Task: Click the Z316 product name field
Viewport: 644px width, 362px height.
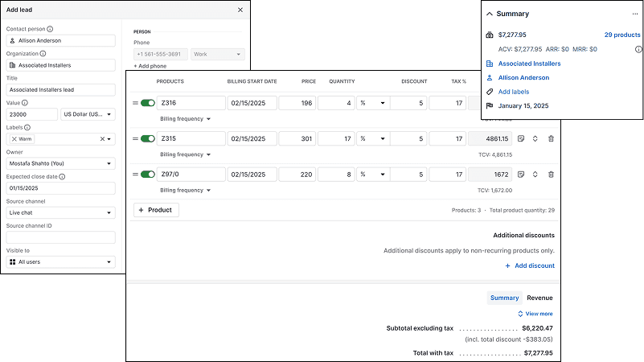Action: click(191, 103)
